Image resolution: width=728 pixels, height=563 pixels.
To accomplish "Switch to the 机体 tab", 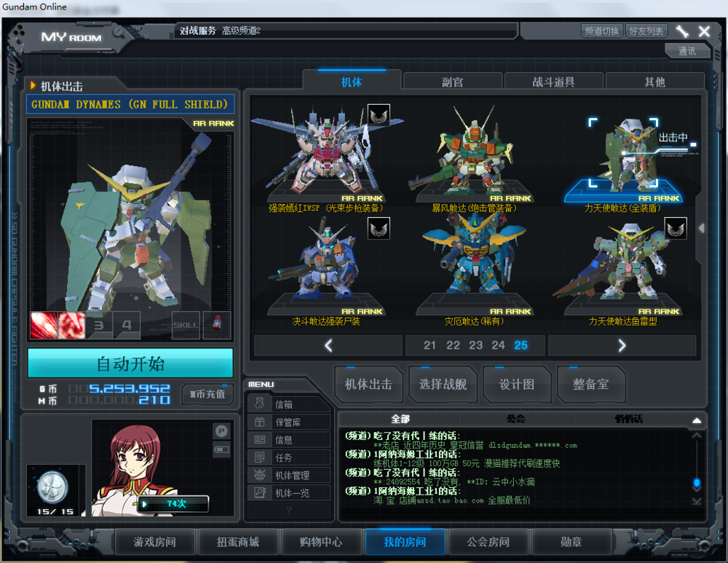I will coord(352,82).
